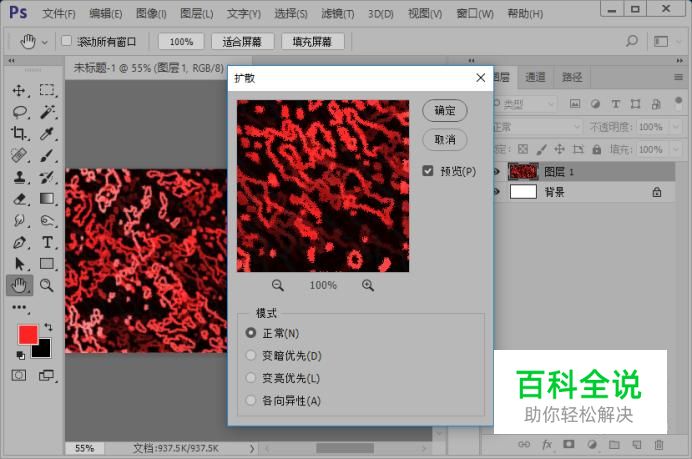Select the Magic Wand tool
Screen dimensions: 692x459
tap(47, 112)
